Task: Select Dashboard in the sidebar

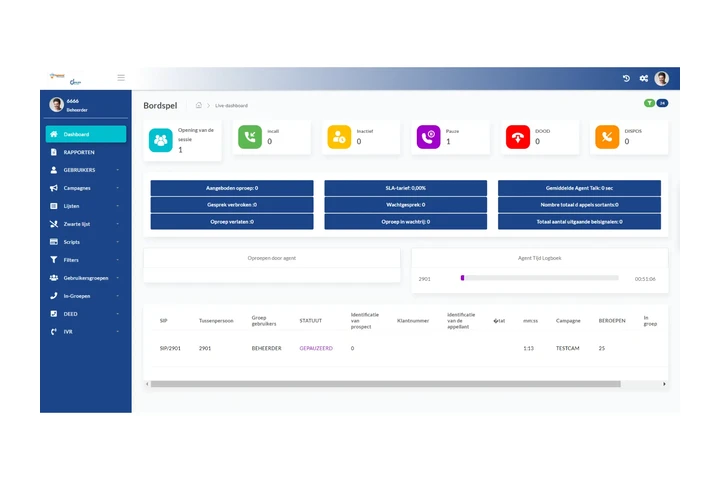Action: coord(86,134)
